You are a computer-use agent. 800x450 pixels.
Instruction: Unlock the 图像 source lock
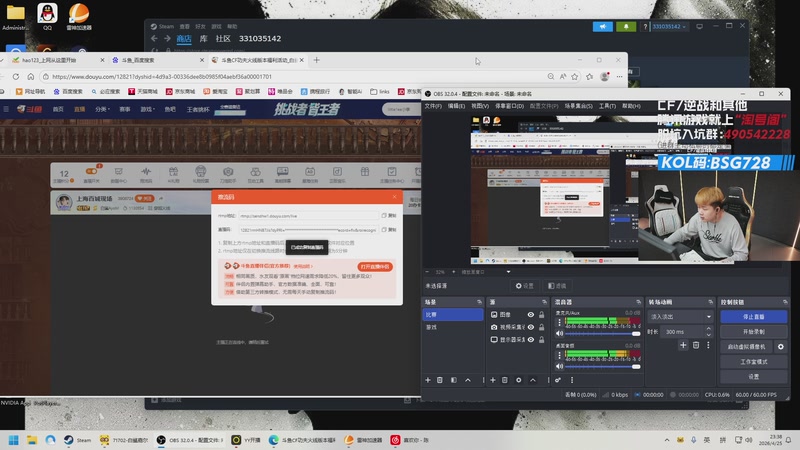pyautogui.click(x=541, y=315)
